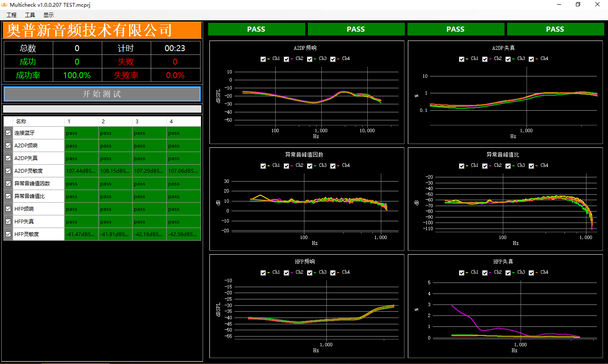The width and height of the screenshot is (608, 364).
Task: Uncheck the A2DP频响 test item
Action: (x=8, y=145)
